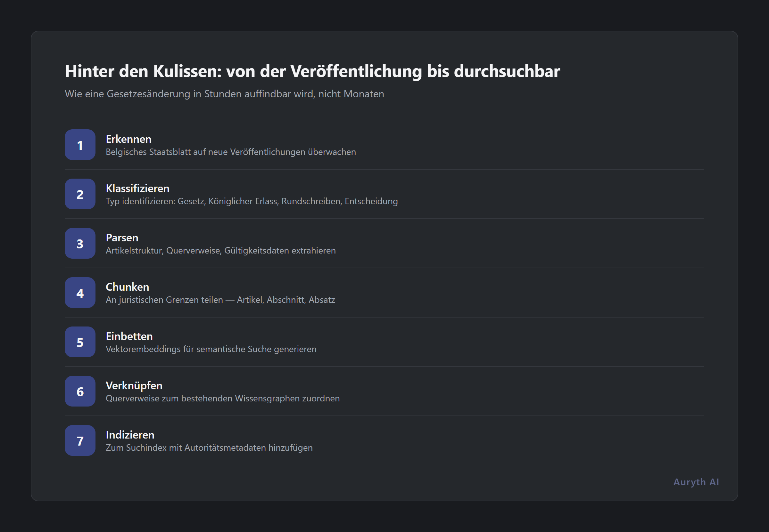Click the badge numbered 6 for Verknüpfen
The image size is (769, 532).
tap(80, 391)
